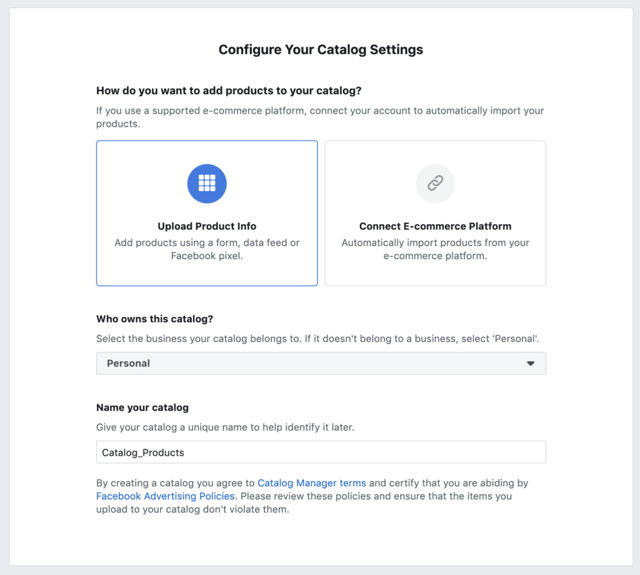Click the dropdown arrow beside Personal
This screenshot has width=640, height=575.
tap(530, 363)
